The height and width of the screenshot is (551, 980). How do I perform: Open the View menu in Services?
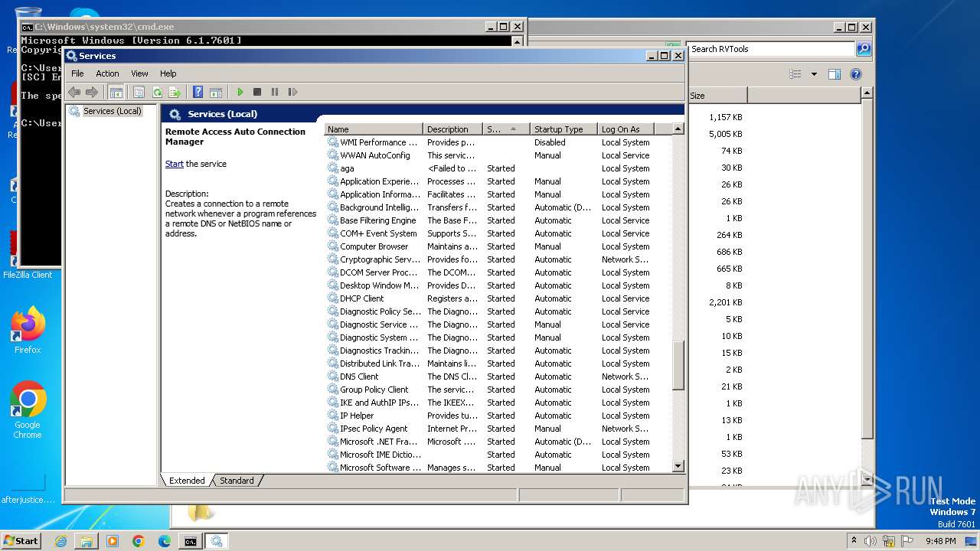[139, 73]
